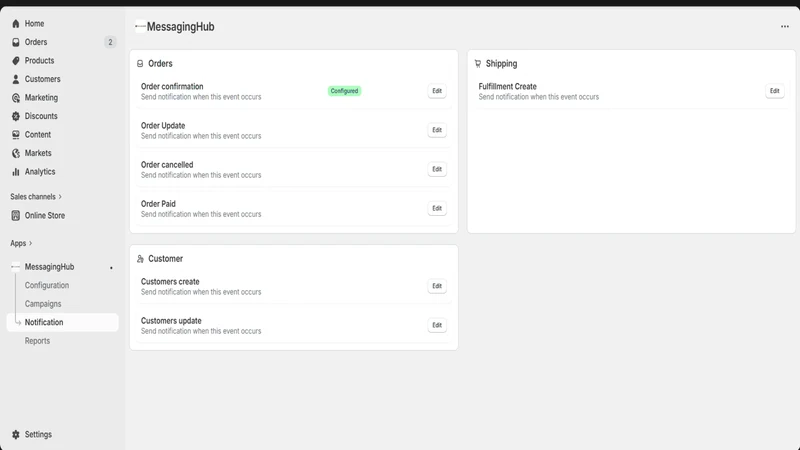Click the Settings gear icon
The width and height of the screenshot is (800, 450).
coord(16,435)
